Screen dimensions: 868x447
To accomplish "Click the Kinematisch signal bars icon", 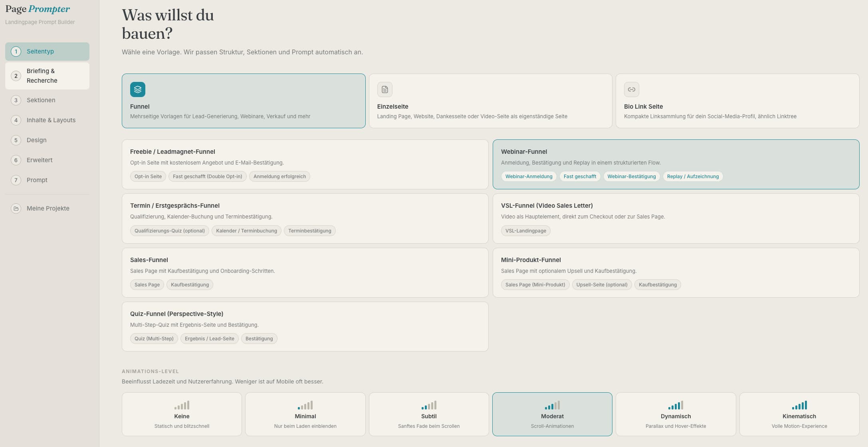I will 799,405.
